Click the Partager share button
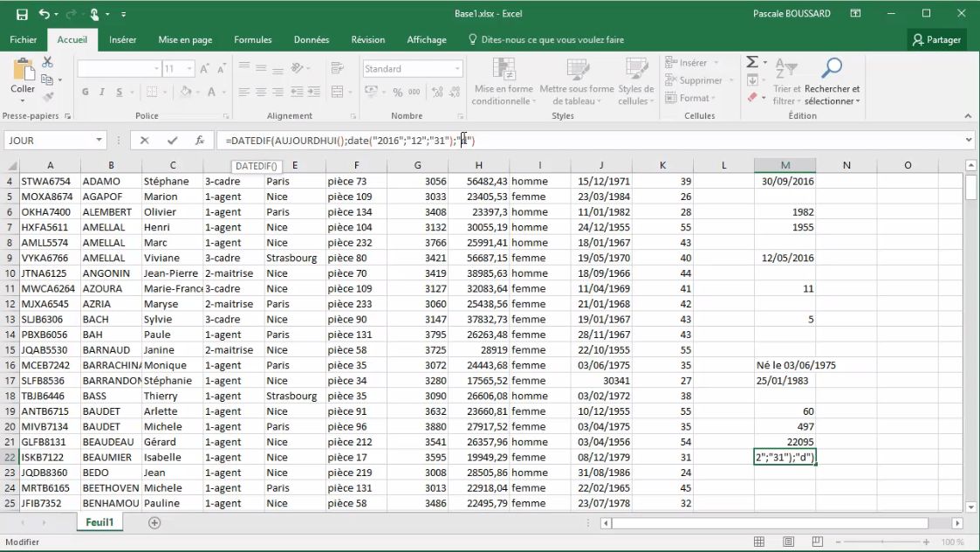Viewport: 980px width, 552px height. point(936,40)
